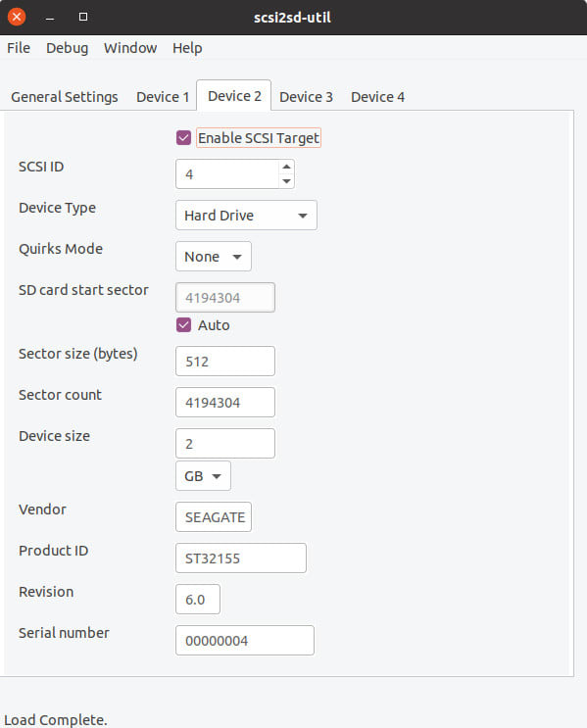Click the Sector size (bytes) field
Screen dimensions: 587x728
[x=225, y=361]
